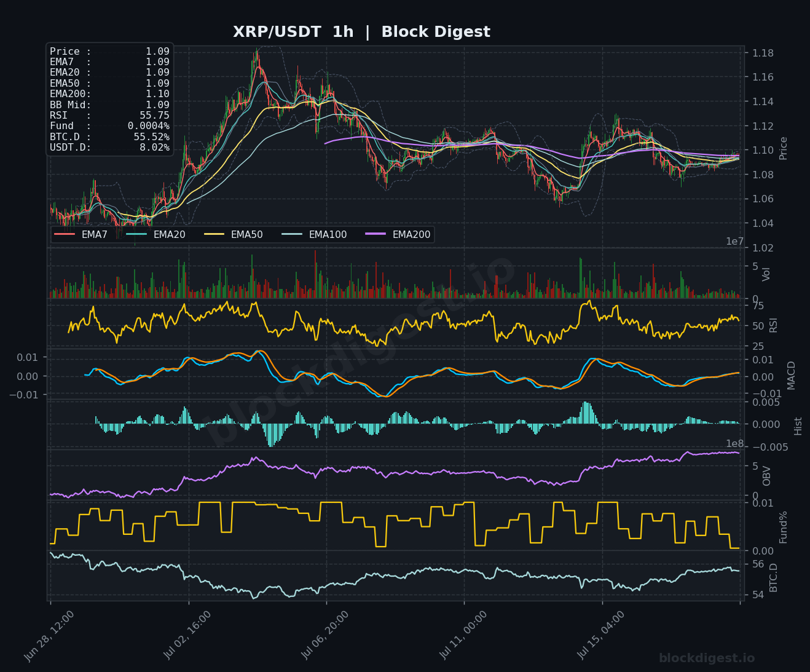Click the MACD axis label
Viewport: 810px width, 672px height.
(x=791, y=375)
